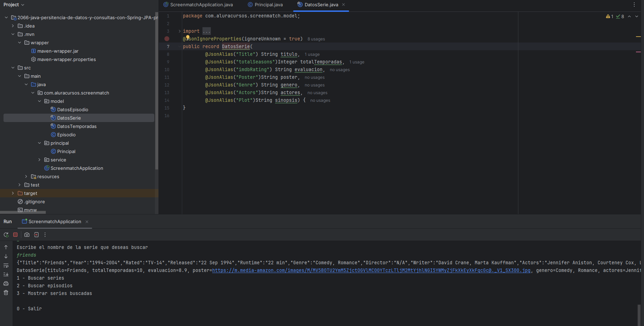Image resolution: width=644 pixels, height=326 pixels.
Task: Jump to previous highlighted problem arrow
Action: 629,16
